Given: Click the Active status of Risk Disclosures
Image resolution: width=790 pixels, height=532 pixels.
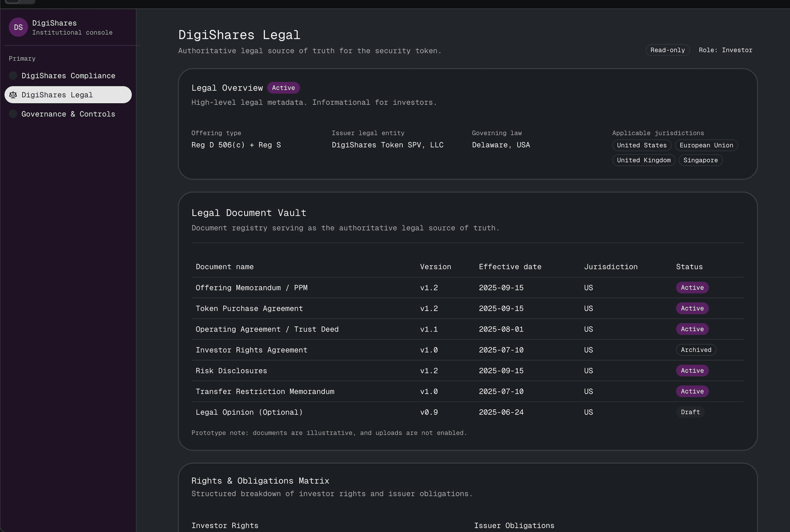Looking at the screenshot, I should click(x=692, y=370).
